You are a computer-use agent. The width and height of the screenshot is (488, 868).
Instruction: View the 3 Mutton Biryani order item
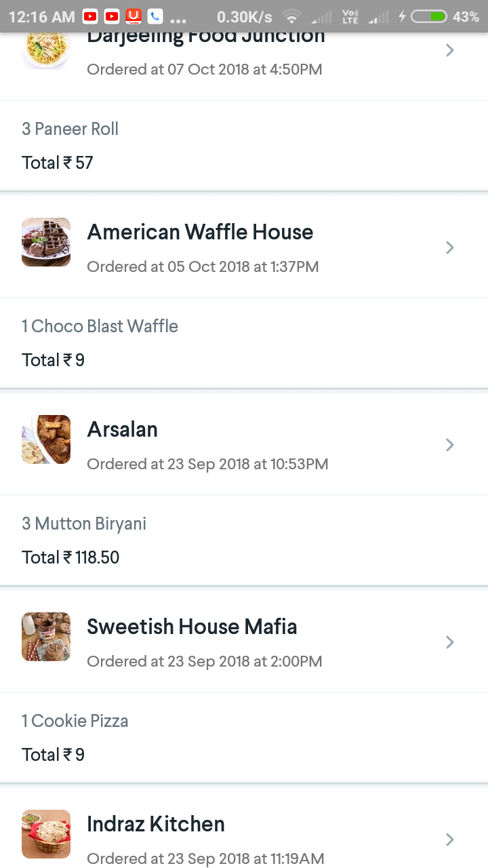point(84,524)
